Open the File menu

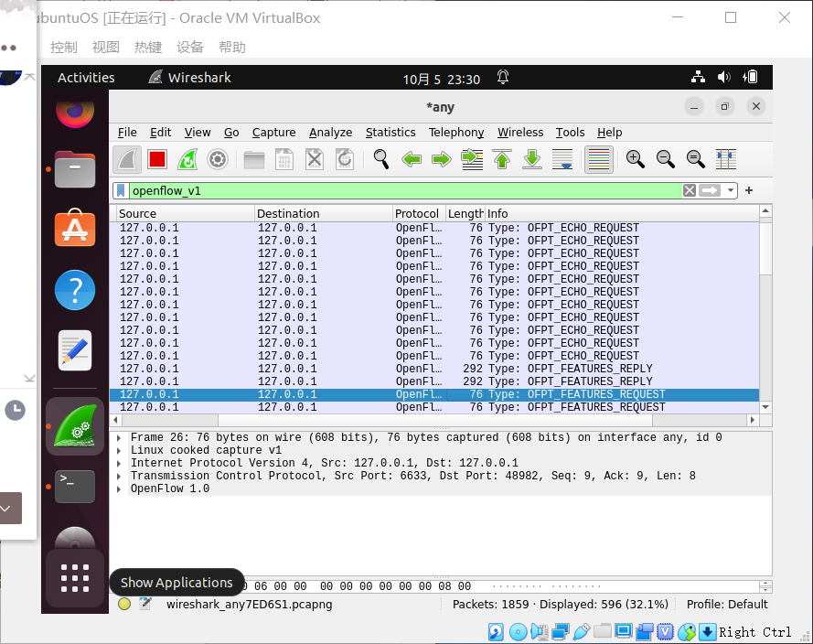[x=127, y=133]
